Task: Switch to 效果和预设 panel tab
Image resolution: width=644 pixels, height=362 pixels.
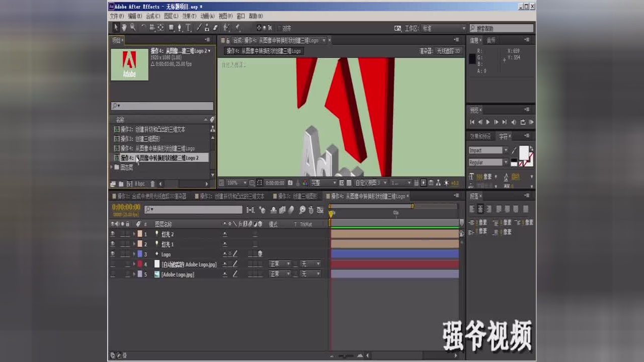Action: pyautogui.click(x=480, y=136)
